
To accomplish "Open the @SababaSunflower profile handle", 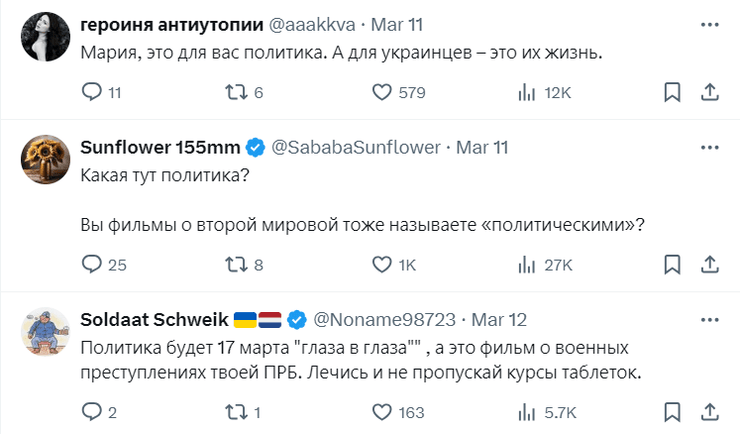I will [x=355, y=147].
